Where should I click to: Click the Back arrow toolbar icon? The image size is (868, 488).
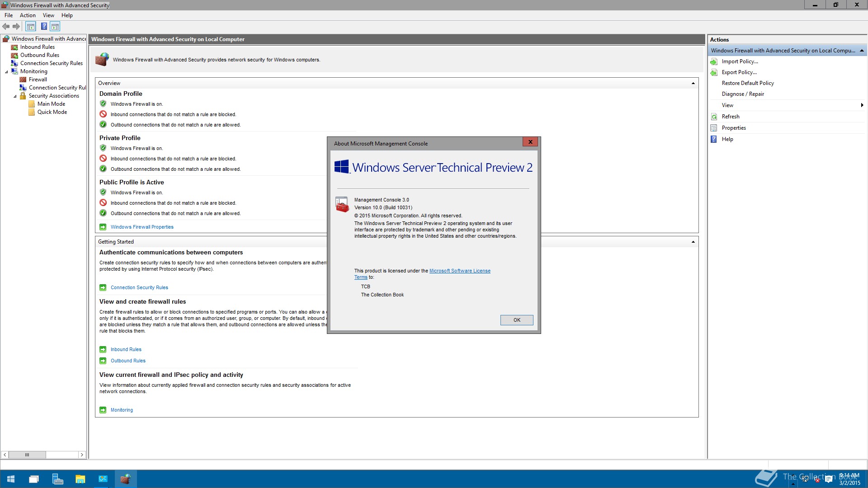6,27
